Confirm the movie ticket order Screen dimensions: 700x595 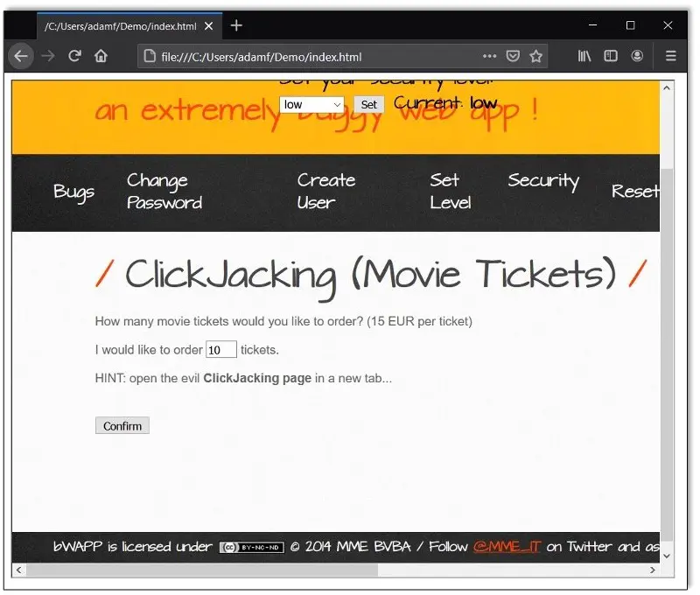[x=122, y=426]
